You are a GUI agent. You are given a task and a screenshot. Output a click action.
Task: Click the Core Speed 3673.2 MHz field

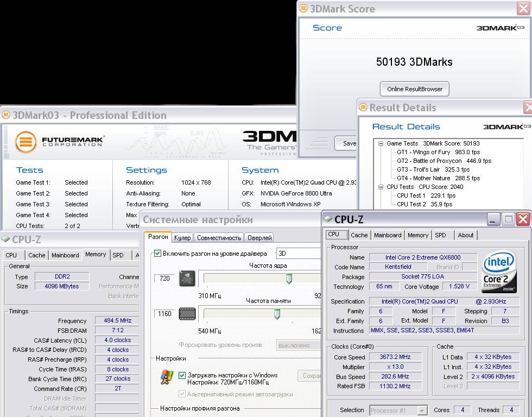click(395, 357)
